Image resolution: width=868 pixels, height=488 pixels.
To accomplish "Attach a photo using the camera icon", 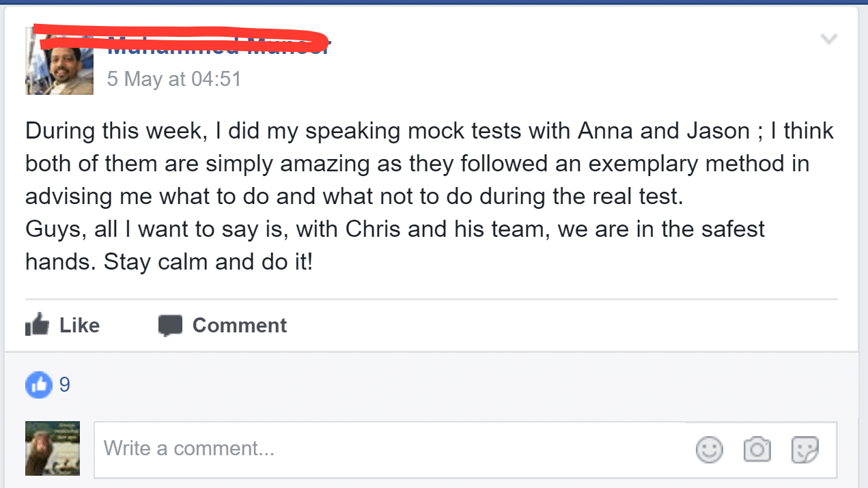I will [x=757, y=449].
